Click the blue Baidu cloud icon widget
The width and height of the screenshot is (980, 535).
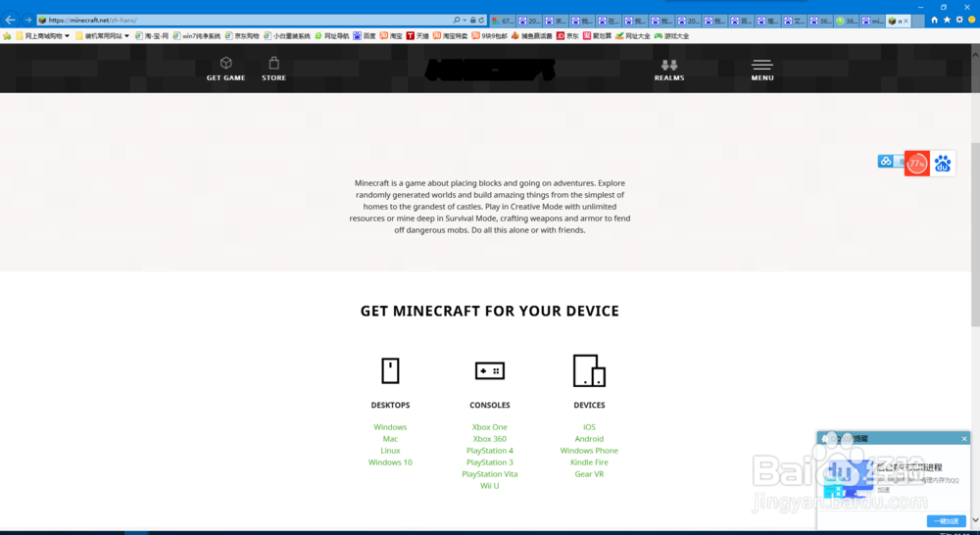coord(886,162)
